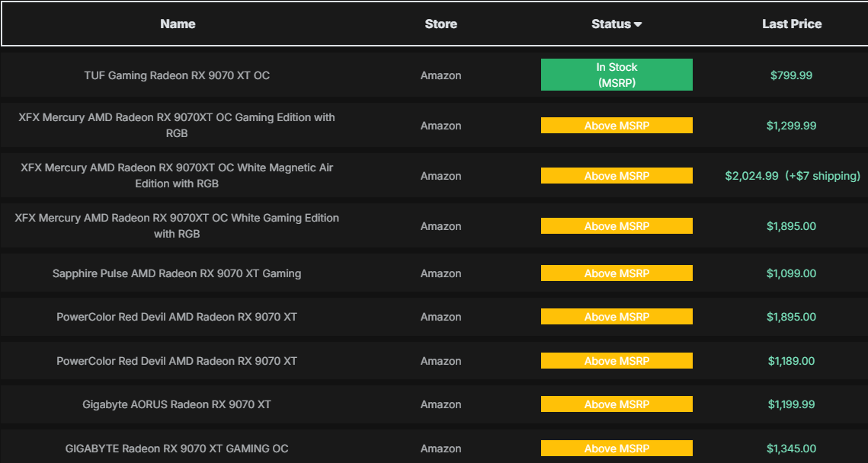868x463 pixels.
Task: Click Amazon in the $1,189.00 PowerColor Red Devil row
Action: click(x=440, y=361)
